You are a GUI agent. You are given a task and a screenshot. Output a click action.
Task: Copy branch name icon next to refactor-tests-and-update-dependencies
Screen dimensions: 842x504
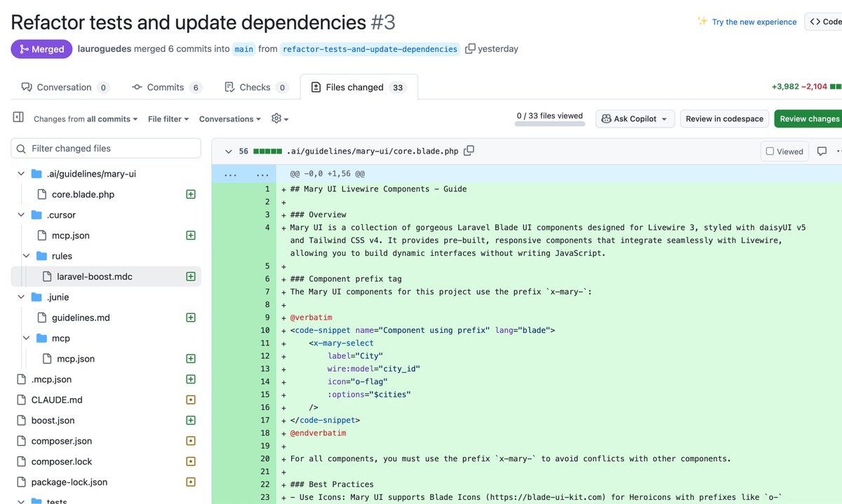(x=470, y=49)
